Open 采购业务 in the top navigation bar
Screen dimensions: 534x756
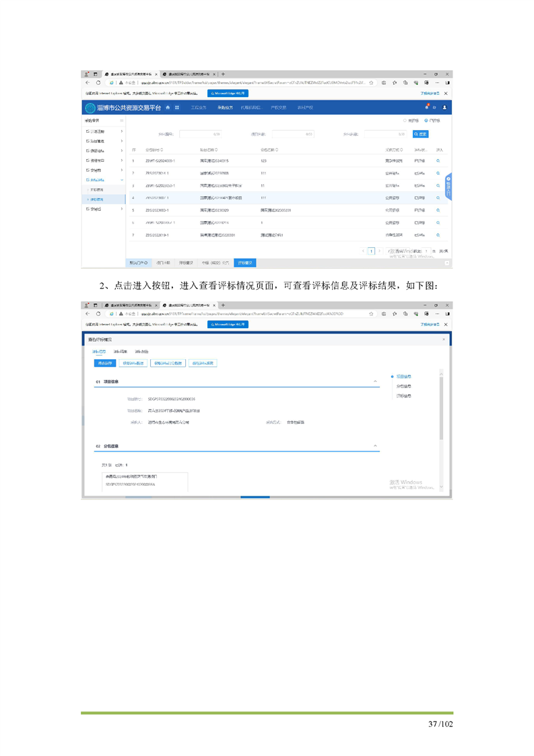pos(225,107)
